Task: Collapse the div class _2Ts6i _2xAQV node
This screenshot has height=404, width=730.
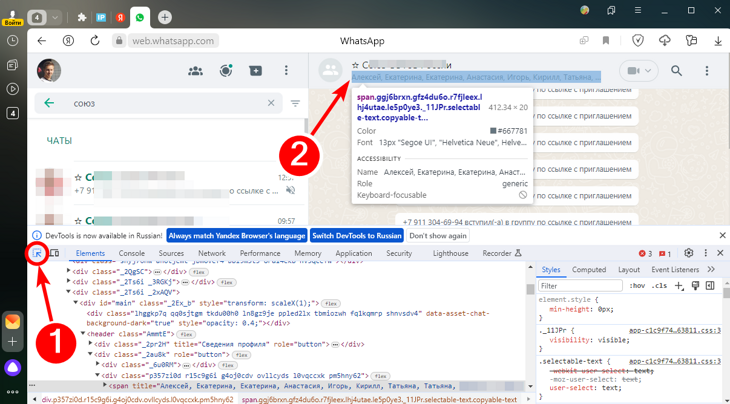Action: [69, 292]
